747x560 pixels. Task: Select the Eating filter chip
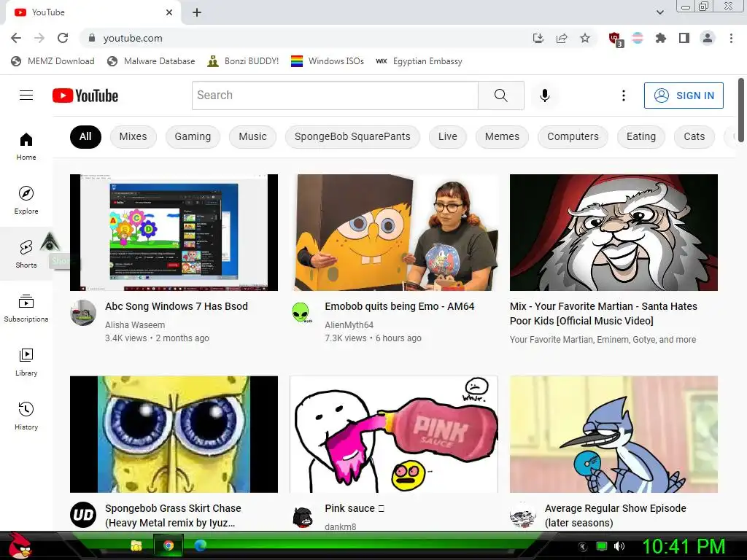tap(640, 136)
